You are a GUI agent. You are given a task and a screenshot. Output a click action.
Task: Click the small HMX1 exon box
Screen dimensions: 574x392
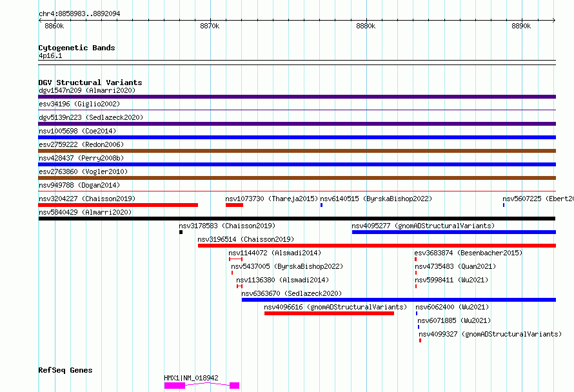click(234, 386)
